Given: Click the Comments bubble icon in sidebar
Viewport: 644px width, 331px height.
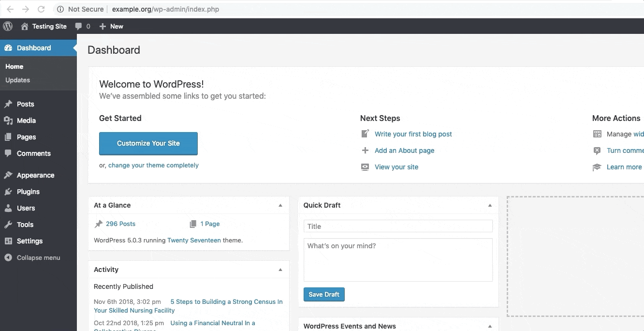Looking at the screenshot, I should [x=8, y=153].
